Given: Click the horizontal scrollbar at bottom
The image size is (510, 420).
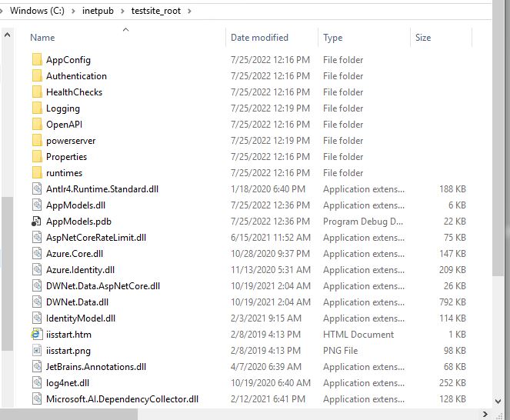Looking at the screenshot, I should pos(231,414).
